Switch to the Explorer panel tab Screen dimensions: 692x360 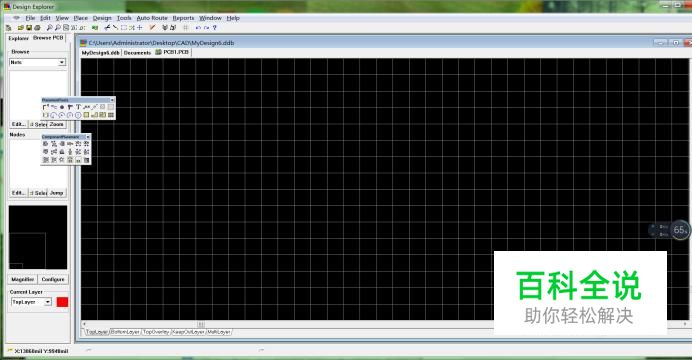click(19, 38)
